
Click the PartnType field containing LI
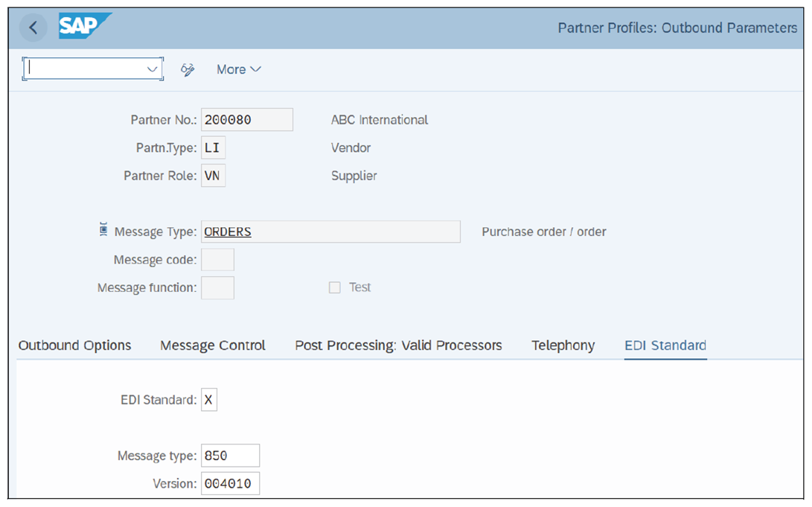point(213,147)
